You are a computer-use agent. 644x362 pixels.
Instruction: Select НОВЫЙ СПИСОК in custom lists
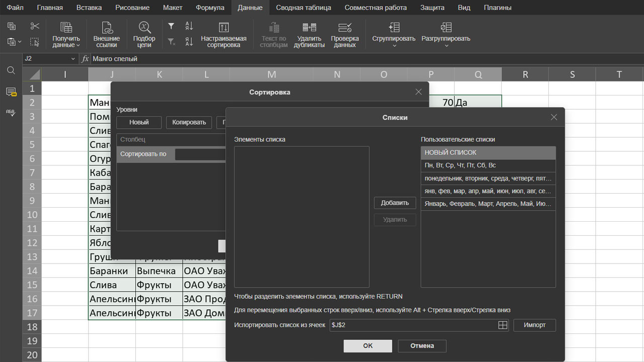coord(488,152)
